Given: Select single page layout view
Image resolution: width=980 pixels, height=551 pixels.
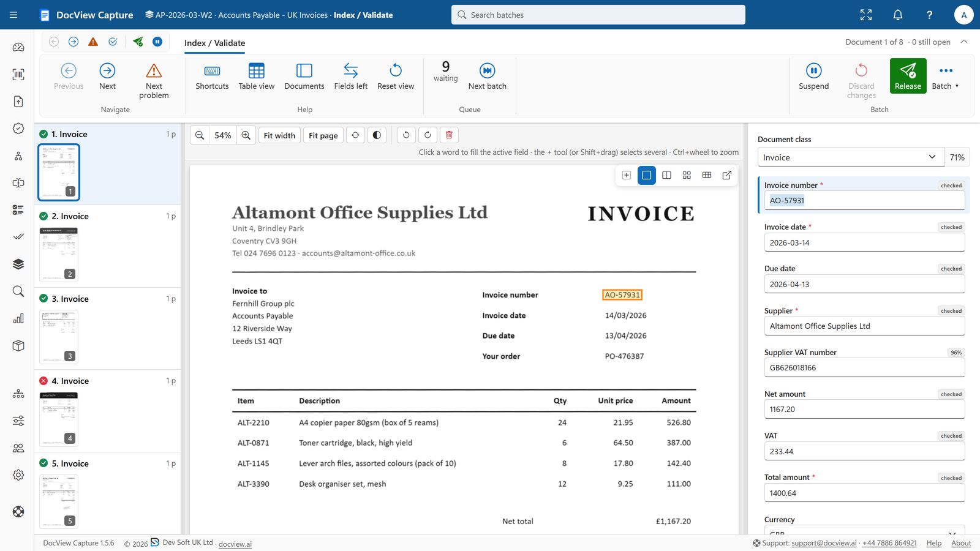Looking at the screenshot, I should (646, 175).
